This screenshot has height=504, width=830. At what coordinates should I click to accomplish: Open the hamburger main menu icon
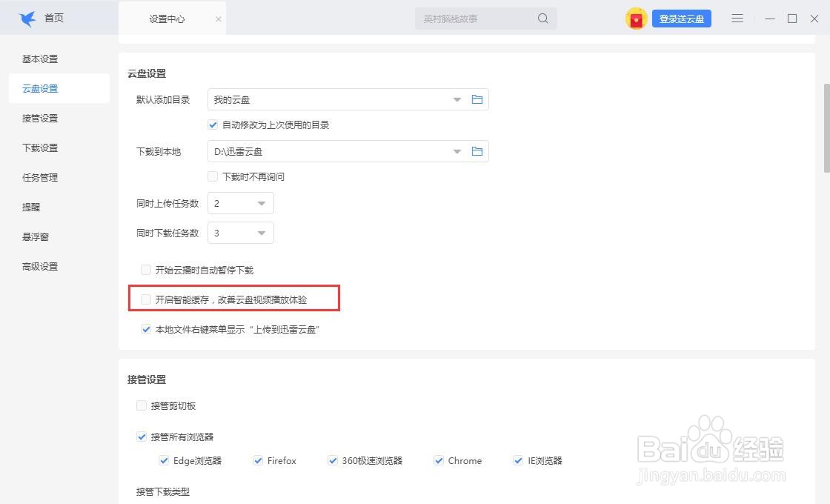click(737, 19)
